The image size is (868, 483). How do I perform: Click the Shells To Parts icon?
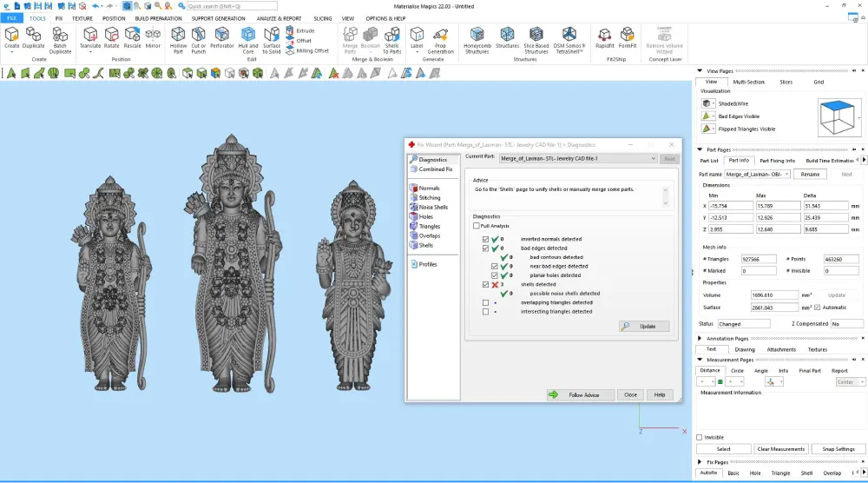pyautogui.click(x=392, y=41)
